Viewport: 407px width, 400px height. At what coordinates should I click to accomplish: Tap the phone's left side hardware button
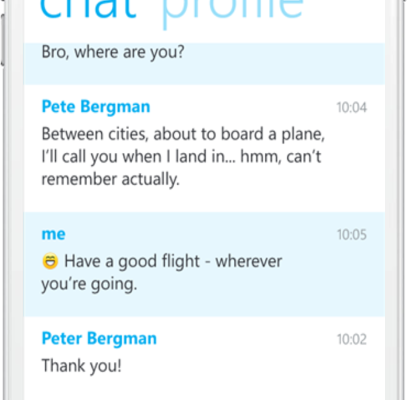[x=2, y=40]
